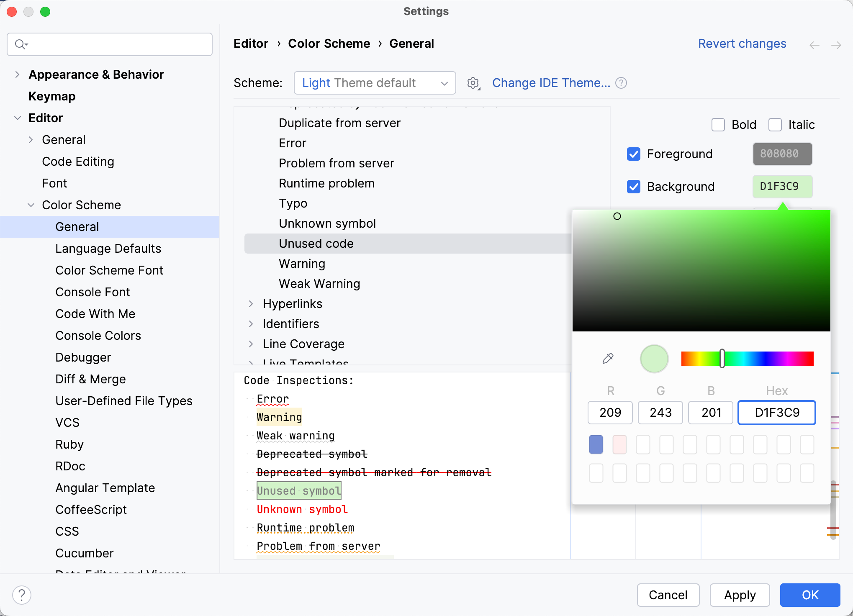This screenshot has height=616, width=853.
Task: Click the scheme settings gear icon
Action: click(x=473, y=83)
